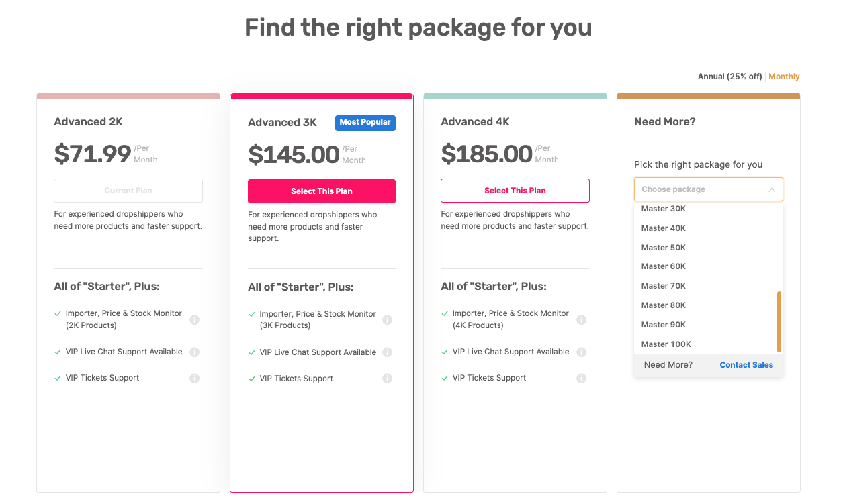The width and height of the screenshot is (841, 504).
Task: Click info icon beside Advanced 3K VIP Tickets Support
Action: pos(388,379)
